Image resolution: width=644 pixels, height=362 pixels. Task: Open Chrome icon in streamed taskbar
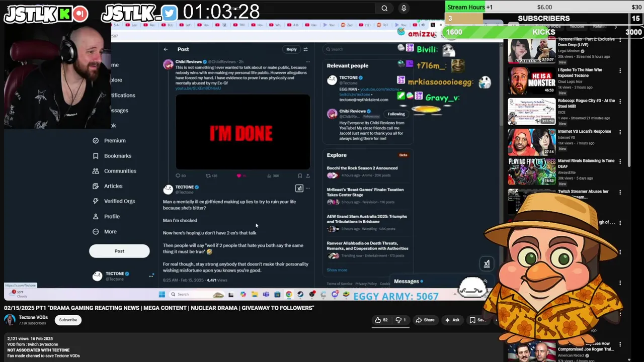pos(289,295)
